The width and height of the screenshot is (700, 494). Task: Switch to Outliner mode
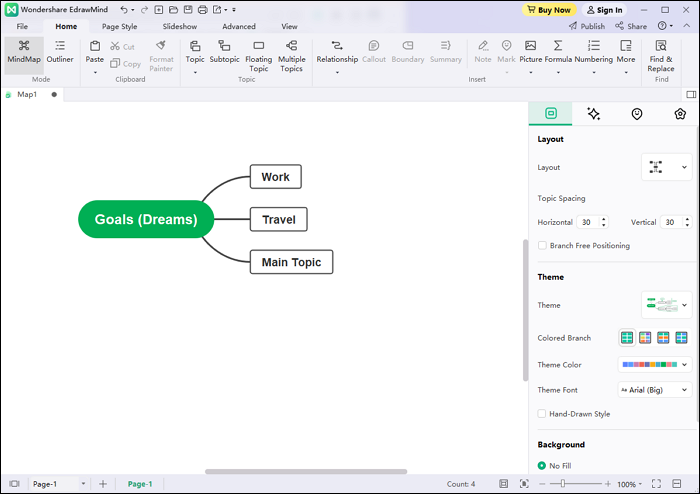60,52
